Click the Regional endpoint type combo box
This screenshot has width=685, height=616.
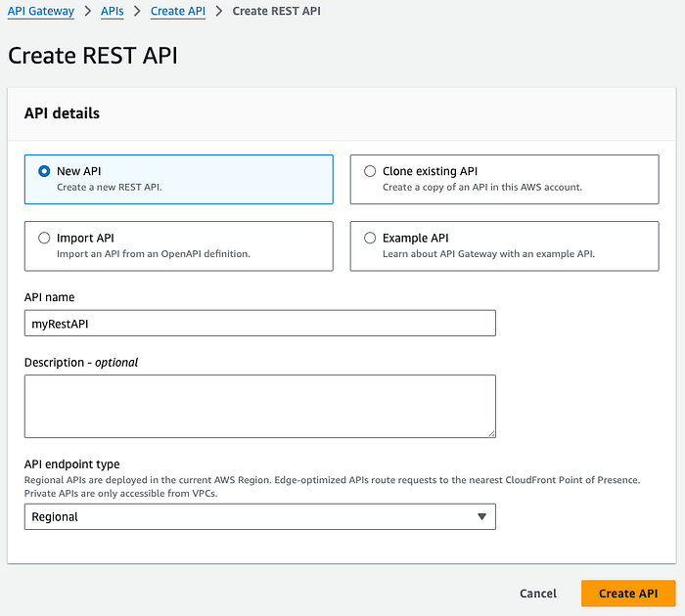point(260,517)
